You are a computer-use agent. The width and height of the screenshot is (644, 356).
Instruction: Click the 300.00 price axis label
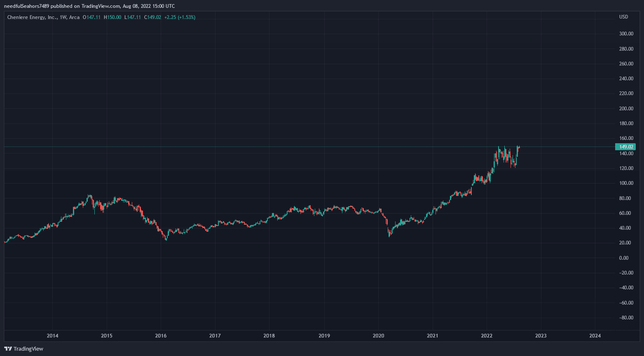(x=626, y=34)
